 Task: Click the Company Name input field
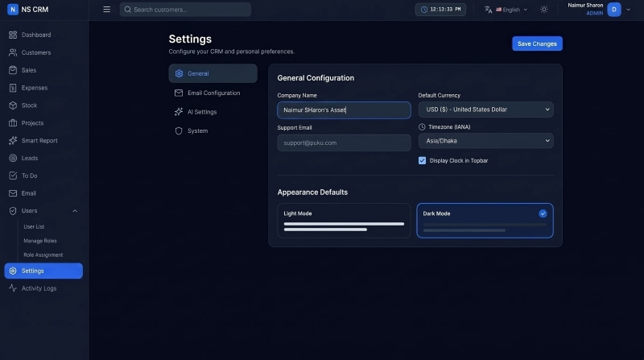tap(345, 110)
